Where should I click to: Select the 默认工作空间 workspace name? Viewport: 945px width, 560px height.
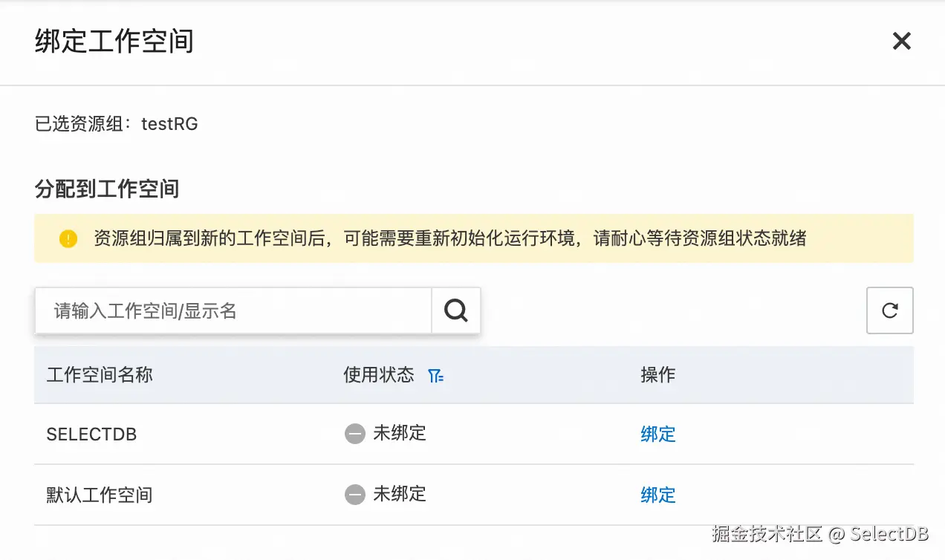coord(99,495)
